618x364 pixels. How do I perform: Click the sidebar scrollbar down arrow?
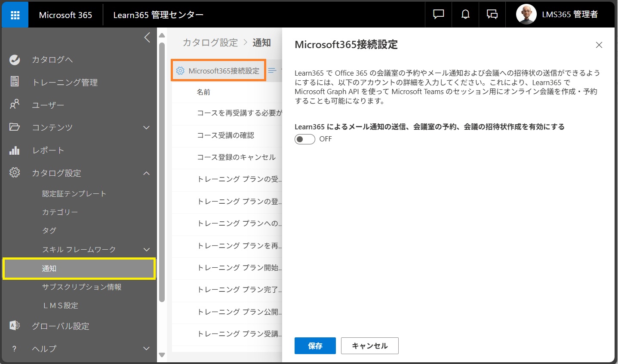click(162, 355)
